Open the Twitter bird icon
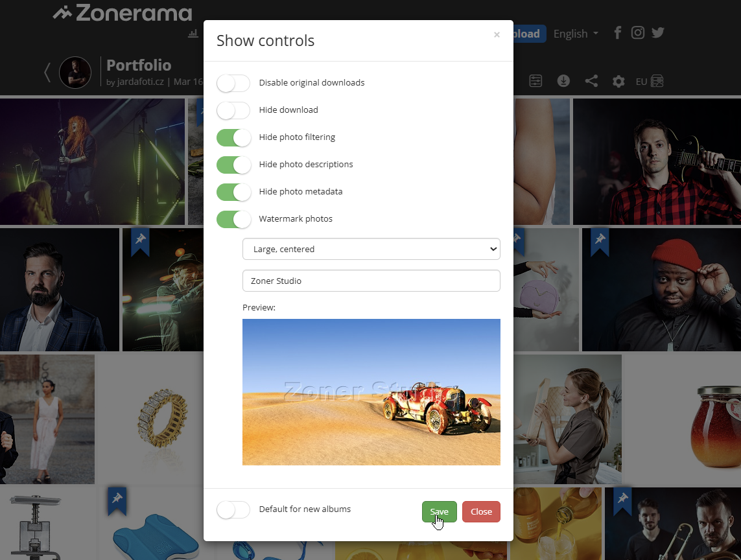 [658, 33]
